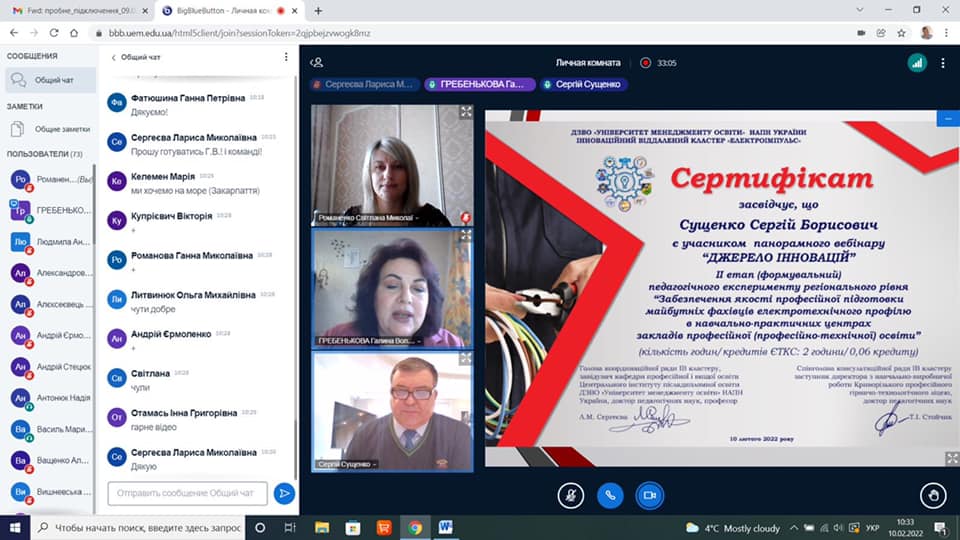
Task: Click ГРЕБЕНЬКОВА talking indicator chip
Action: click(x=478, y=85)
